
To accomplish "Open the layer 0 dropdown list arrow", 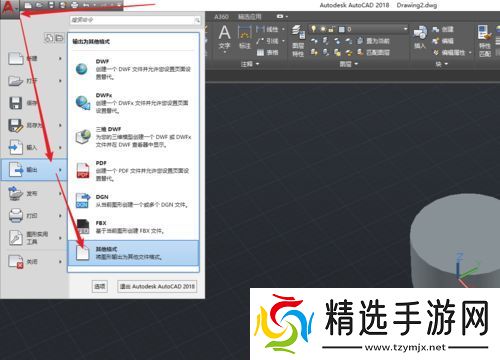I will click(x=405, y=29).
